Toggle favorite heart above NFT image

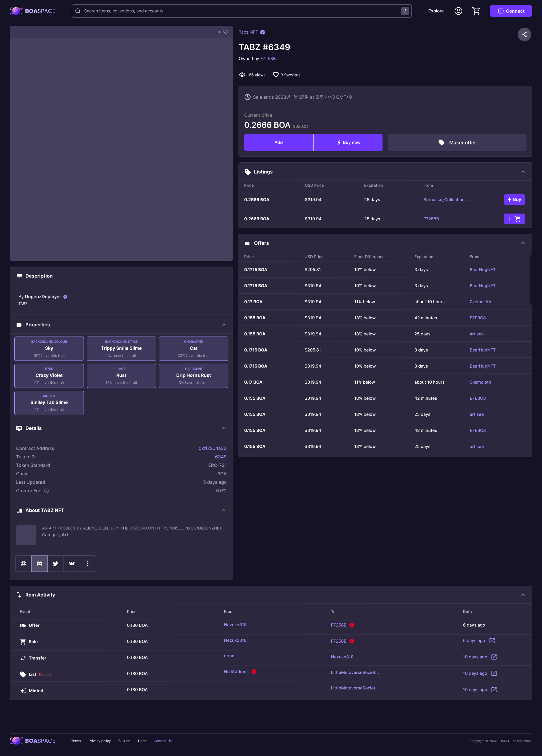click(x=226, y=32)
